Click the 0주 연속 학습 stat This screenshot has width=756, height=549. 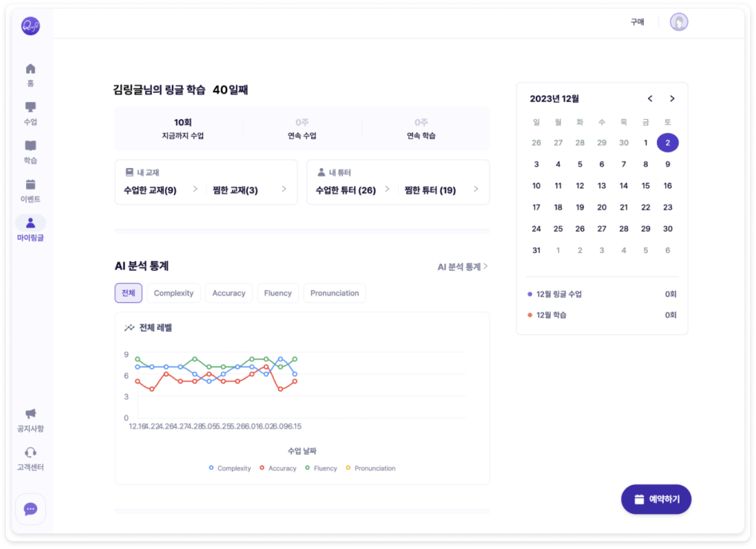click(x=421, y=129)
